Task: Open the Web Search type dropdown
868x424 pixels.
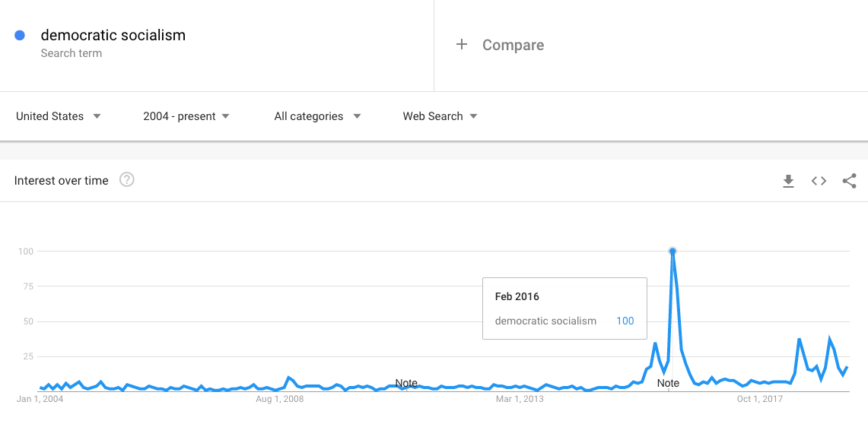Action: click(440, 116)
